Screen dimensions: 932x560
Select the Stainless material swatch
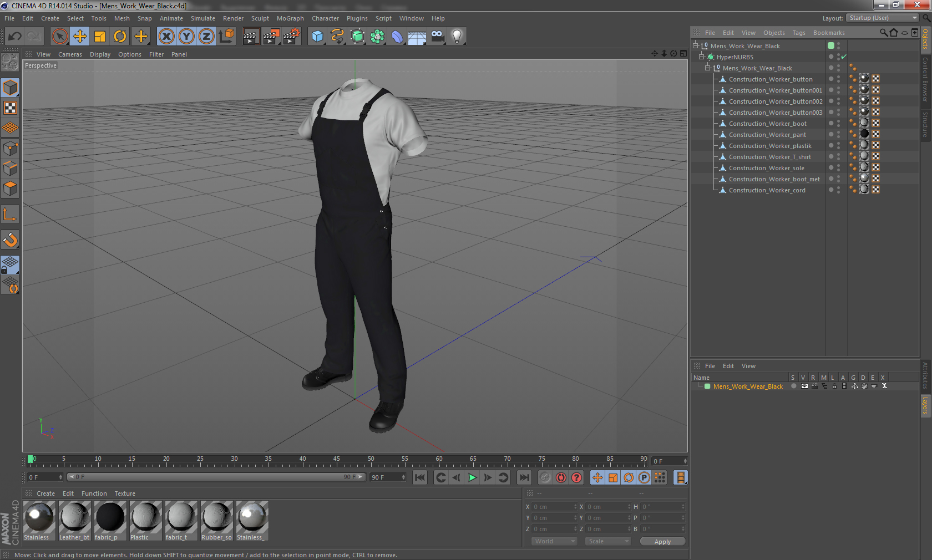coord(39,521)
